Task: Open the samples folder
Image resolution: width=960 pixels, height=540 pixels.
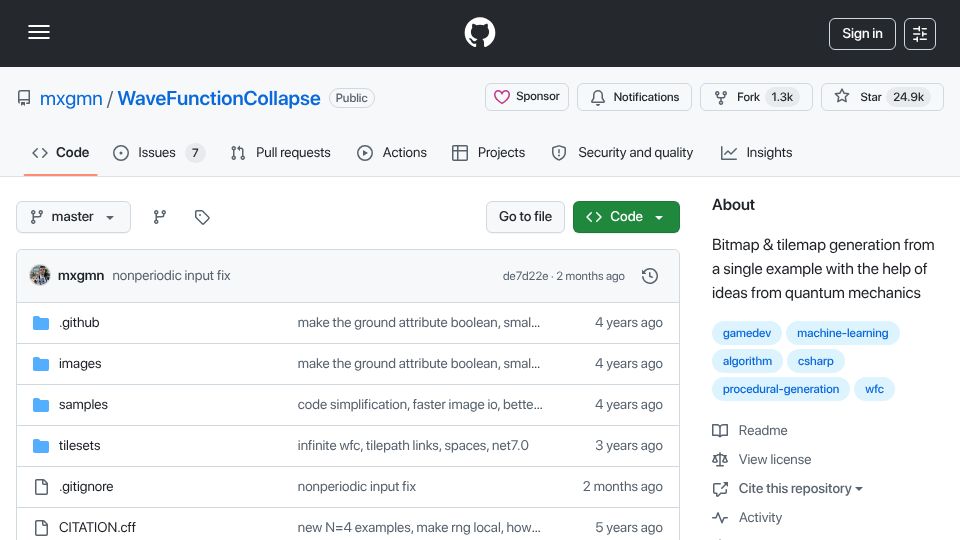Action: click(x=83, y=405)
